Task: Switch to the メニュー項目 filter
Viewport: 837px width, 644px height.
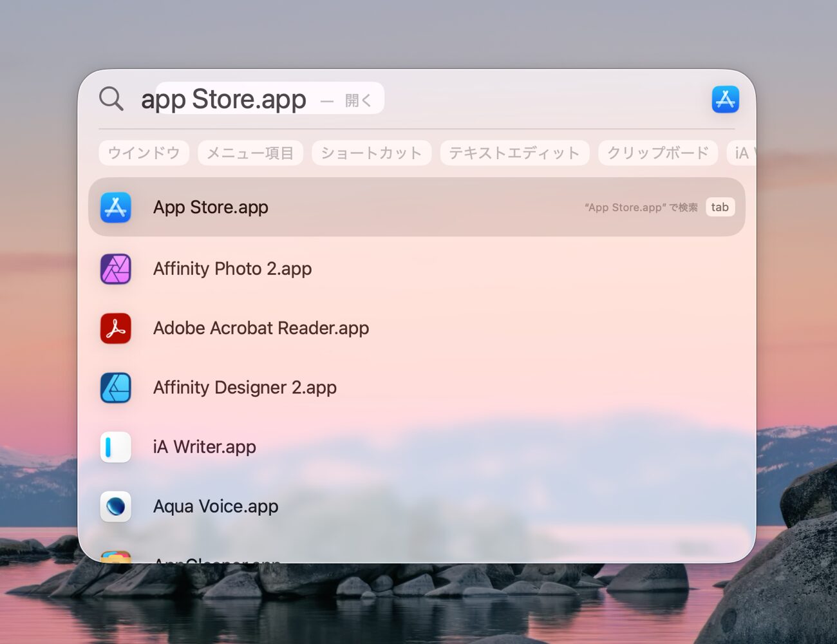Action: tap(250, 153)
